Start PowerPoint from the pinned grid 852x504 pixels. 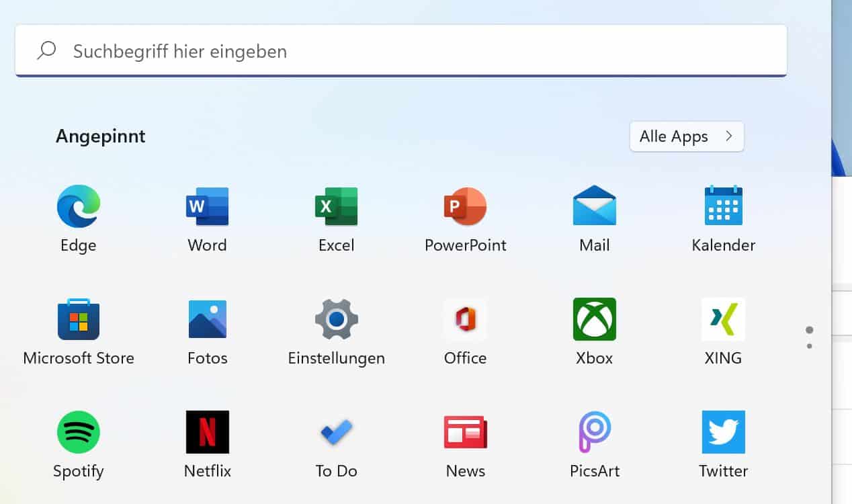click(465, 207)
